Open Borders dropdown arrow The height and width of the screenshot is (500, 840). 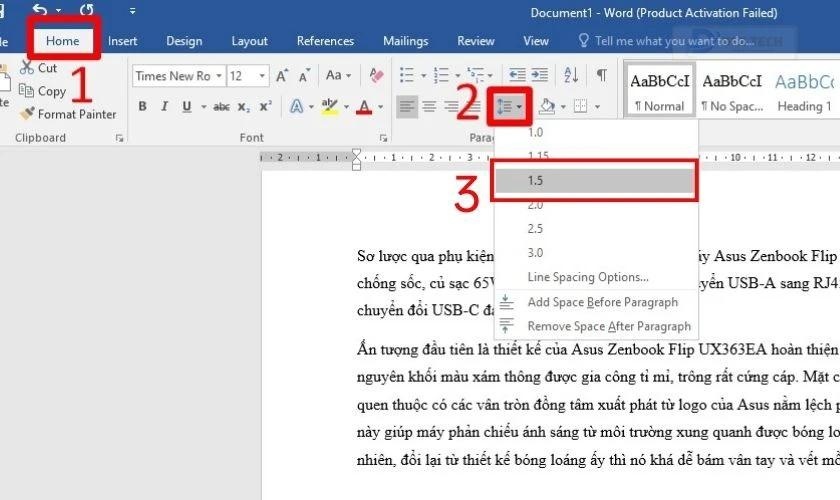[597, 107]
